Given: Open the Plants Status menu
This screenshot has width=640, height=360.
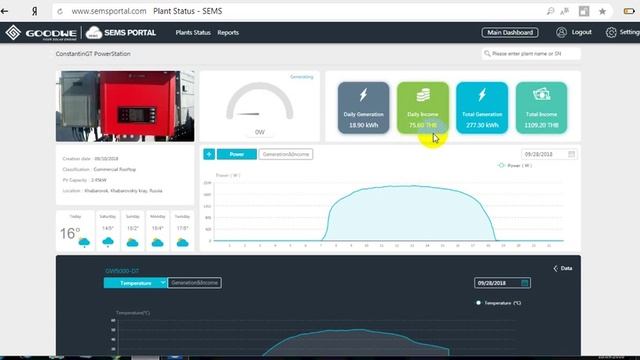Looking at the screenshot, I should 193,33.
